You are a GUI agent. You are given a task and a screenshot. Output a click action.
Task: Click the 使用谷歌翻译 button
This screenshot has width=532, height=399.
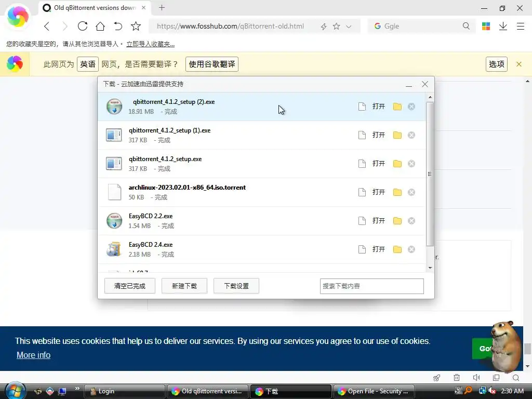[x=212, y=64]
